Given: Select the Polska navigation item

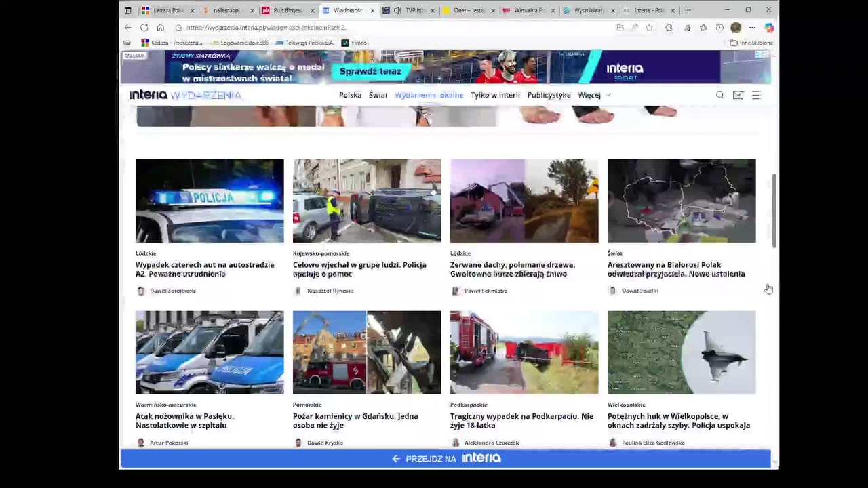Looking at the screenshot, I should point(350,95).
